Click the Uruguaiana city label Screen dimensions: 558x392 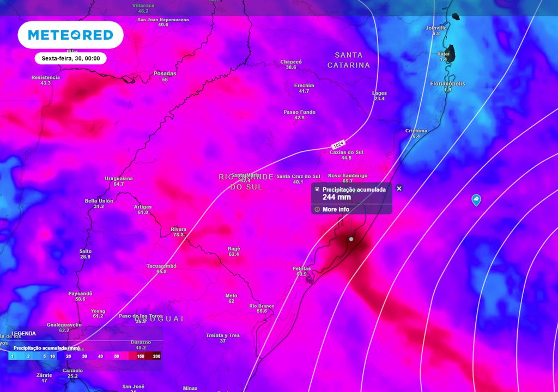point(119,179)
